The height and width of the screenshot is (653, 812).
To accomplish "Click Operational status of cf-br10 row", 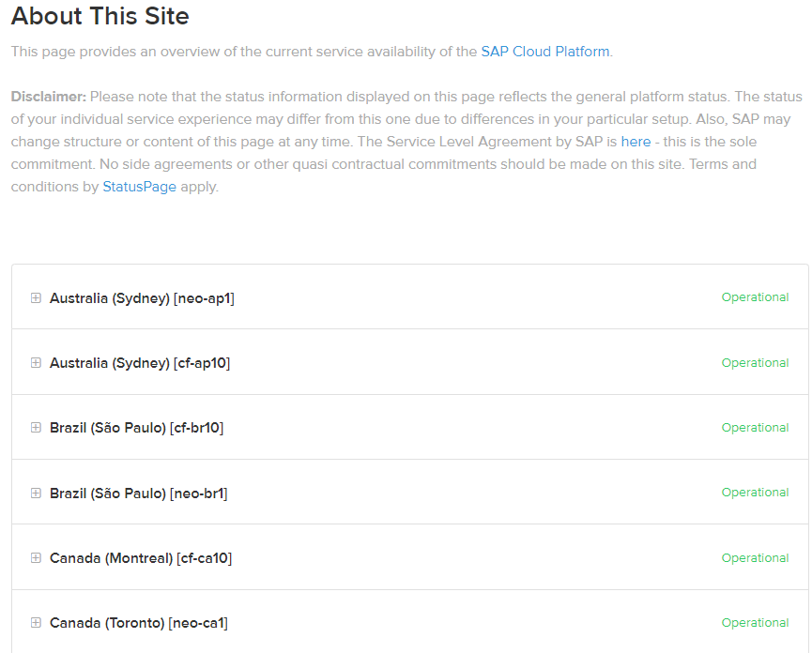I will pyautogui.click(x=755, y=428).
